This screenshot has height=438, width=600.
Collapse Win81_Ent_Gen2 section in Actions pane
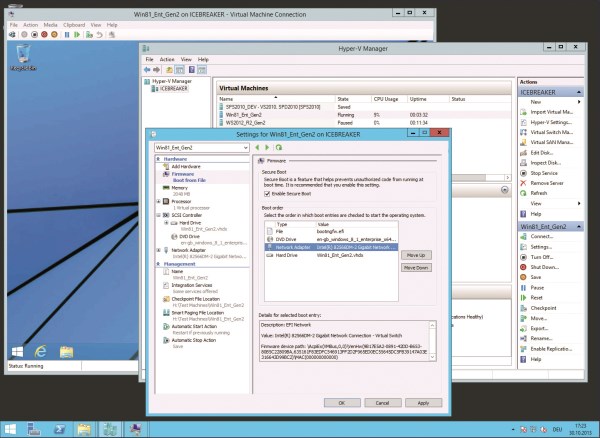point(579,226)
